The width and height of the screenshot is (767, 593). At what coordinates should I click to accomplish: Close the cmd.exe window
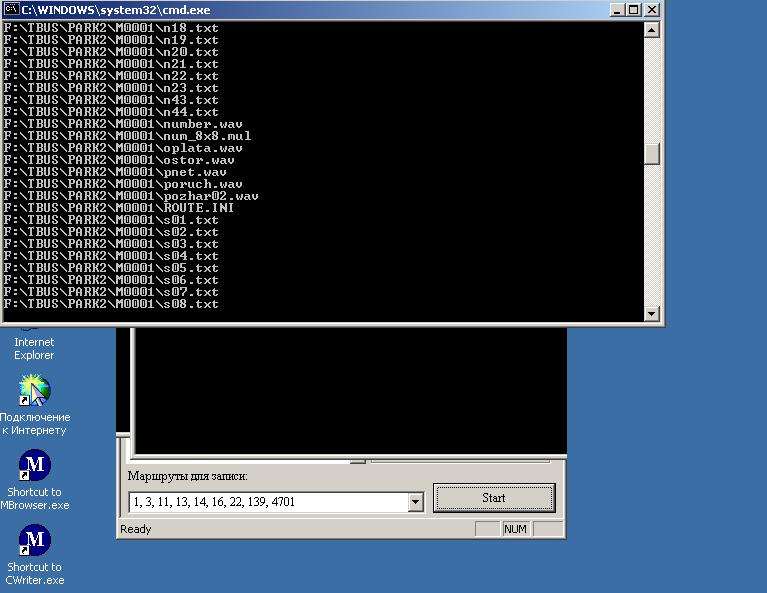click(652, 10)
